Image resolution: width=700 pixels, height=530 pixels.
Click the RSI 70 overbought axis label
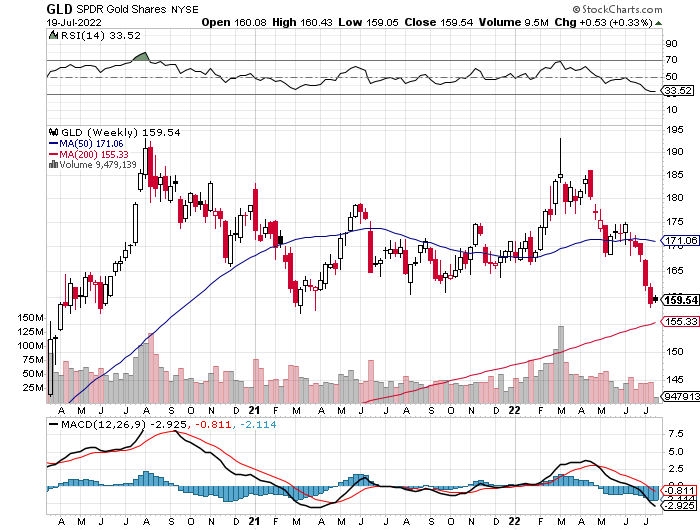tap(671, 60)
